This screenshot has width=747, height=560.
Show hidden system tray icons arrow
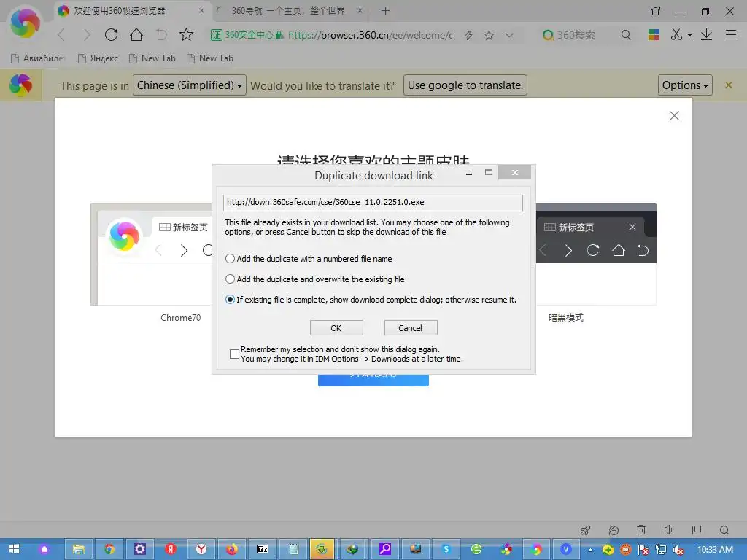click(591, 550)
